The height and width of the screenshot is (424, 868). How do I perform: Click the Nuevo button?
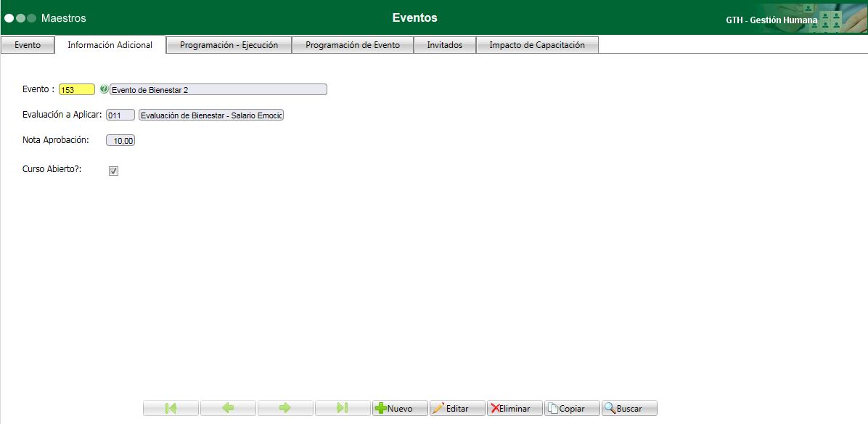(400, 409)
